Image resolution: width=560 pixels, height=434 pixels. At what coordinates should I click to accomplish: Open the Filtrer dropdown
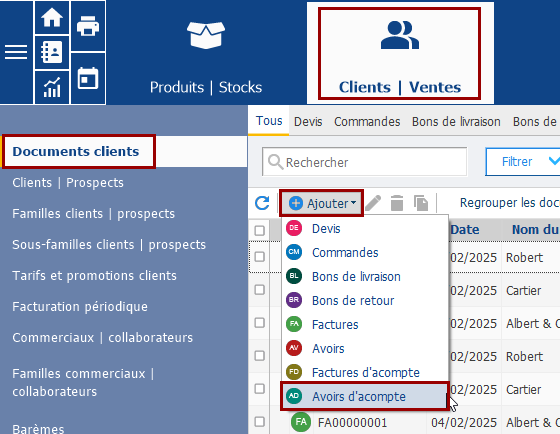[x=523, y=162]
